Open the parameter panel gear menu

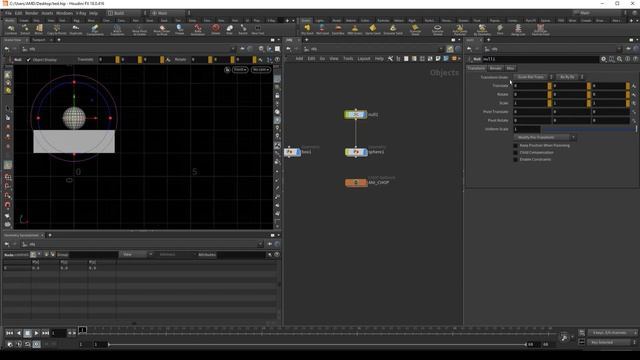pos(604,59)
